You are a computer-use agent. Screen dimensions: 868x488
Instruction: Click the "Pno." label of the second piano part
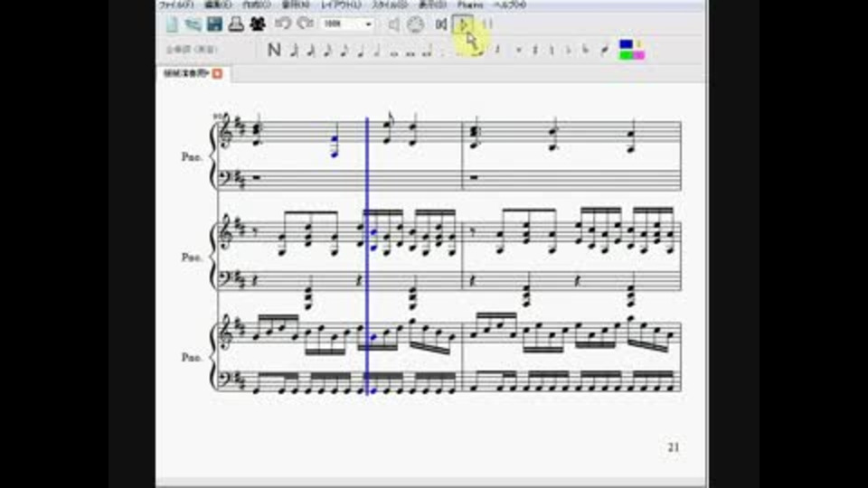[x=192, y=258]
